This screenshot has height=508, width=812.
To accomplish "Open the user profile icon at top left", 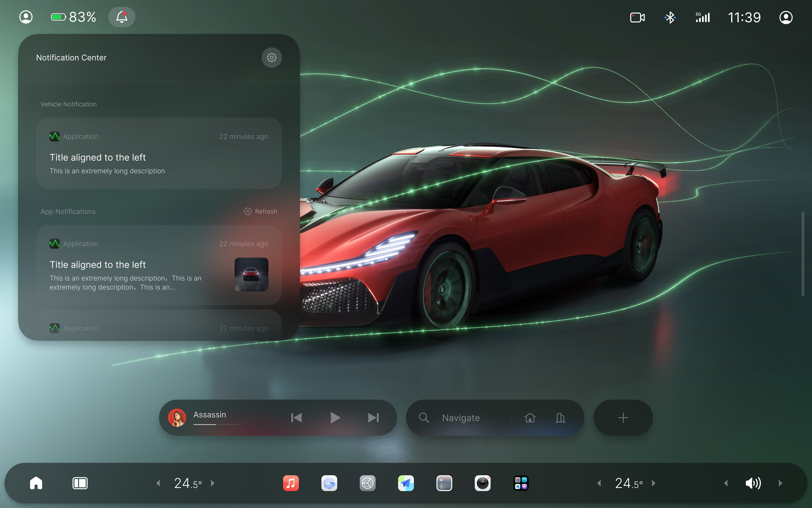I will (x=26, y=17).
